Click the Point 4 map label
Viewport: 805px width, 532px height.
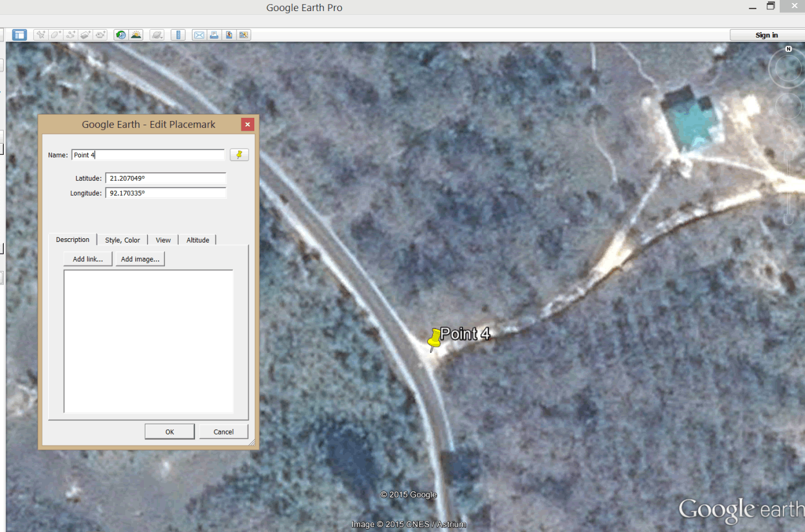pyautogui.click(x=465, y=334)
